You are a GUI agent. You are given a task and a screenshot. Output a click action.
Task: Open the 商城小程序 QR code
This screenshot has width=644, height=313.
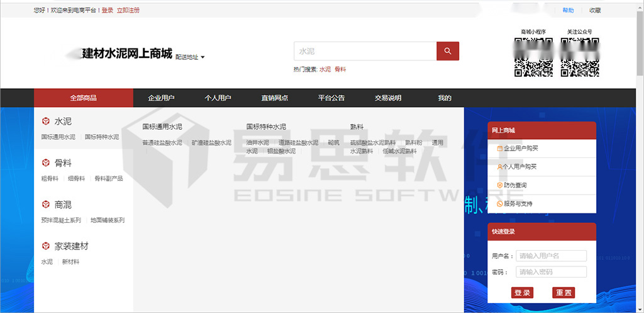point(533,58)
